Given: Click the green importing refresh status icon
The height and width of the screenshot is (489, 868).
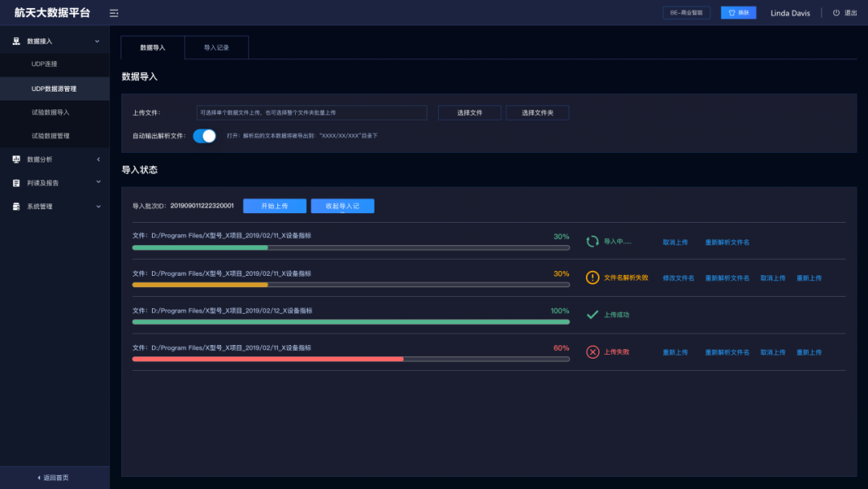Looking at the screenshot, I should coord(592,241).
